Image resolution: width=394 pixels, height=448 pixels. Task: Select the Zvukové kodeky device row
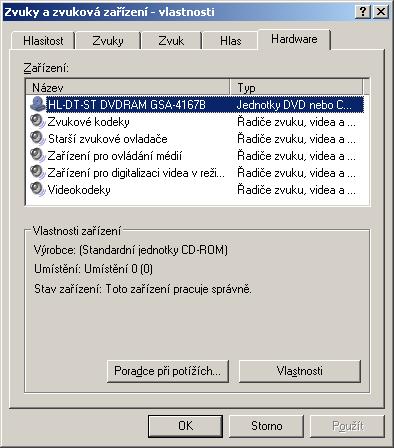196,122
